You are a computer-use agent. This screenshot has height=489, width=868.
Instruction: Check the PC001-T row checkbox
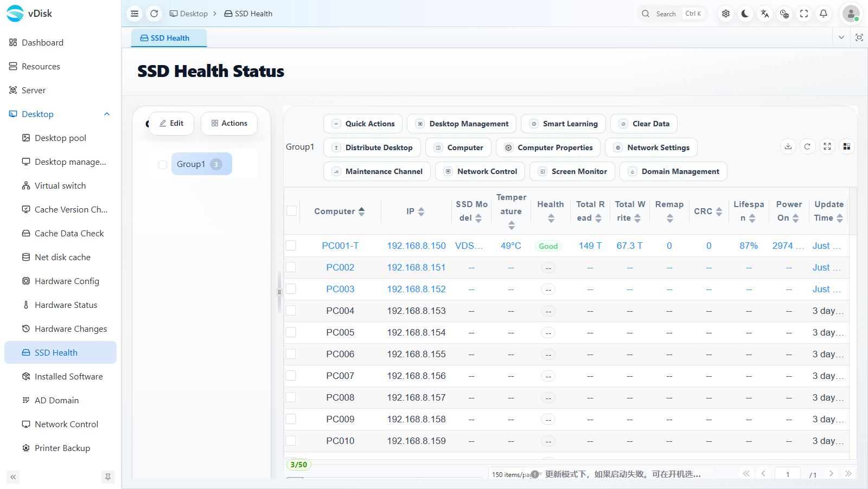291,246
